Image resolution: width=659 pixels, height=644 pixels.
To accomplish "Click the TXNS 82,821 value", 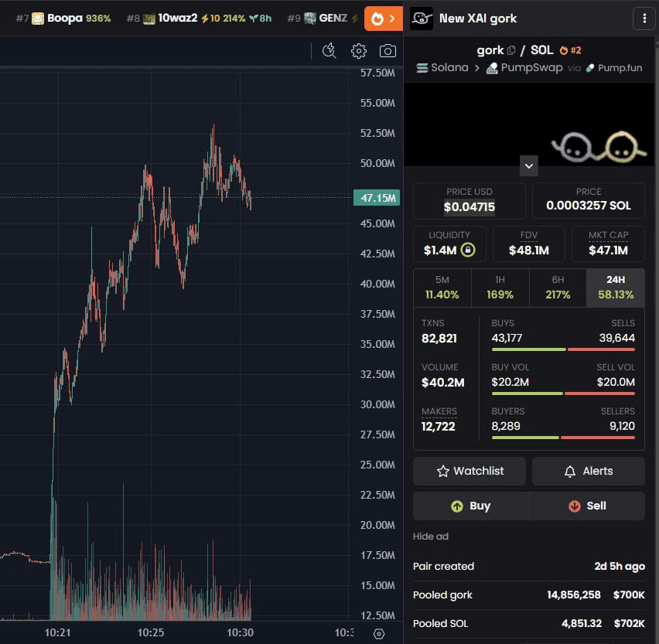I will [x=439, y=338].
